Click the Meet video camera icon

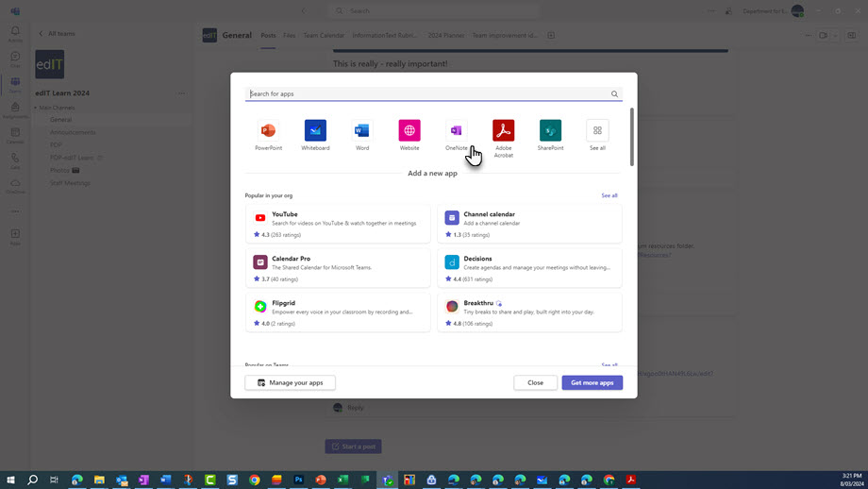click(x=823, y=36)
